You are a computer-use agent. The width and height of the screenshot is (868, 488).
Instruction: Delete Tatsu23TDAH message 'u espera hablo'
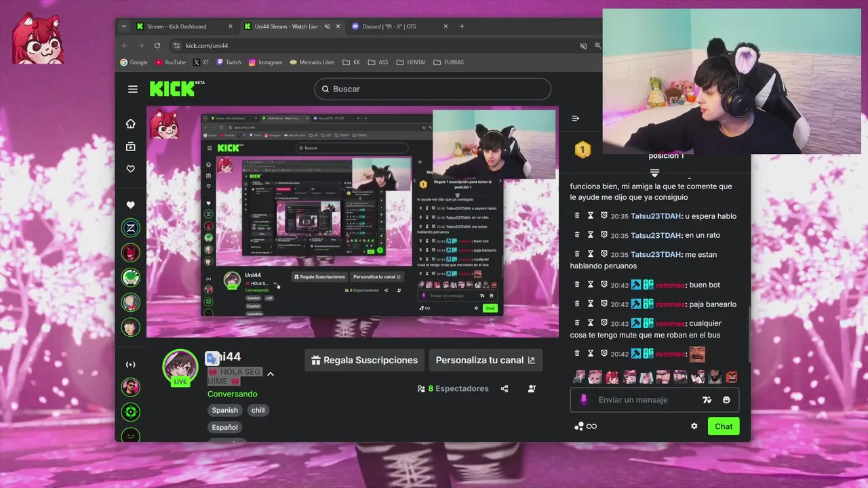(577, 216)
